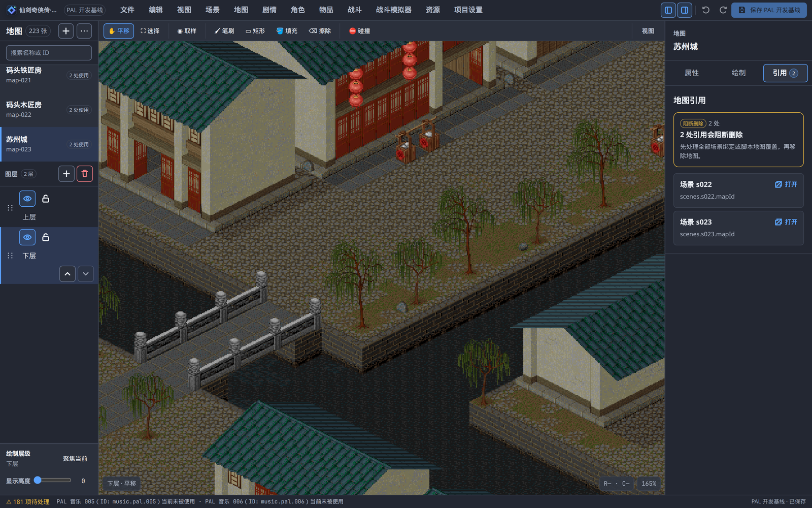
Task: Open the 181 项待处理 warnings in status bar
Action: (28, 502)
